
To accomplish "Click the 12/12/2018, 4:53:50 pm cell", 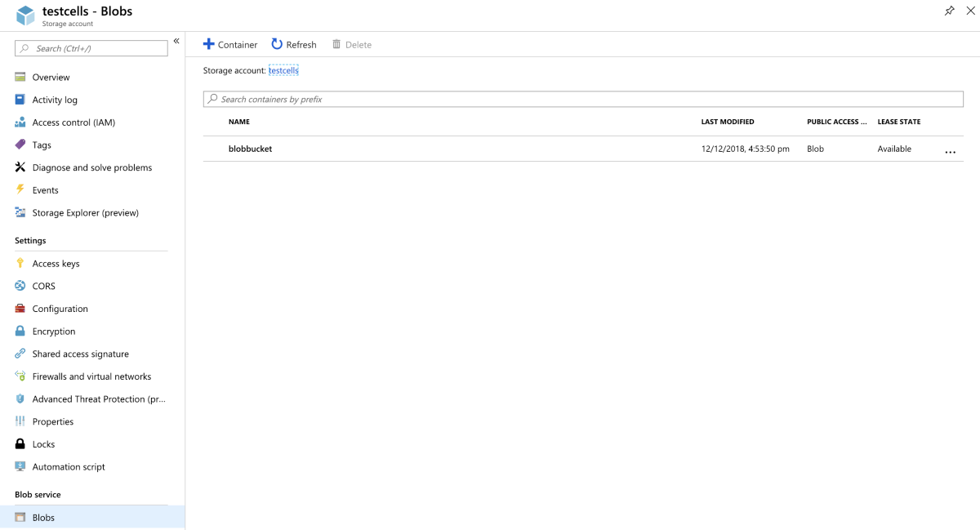I will (746, 149).
